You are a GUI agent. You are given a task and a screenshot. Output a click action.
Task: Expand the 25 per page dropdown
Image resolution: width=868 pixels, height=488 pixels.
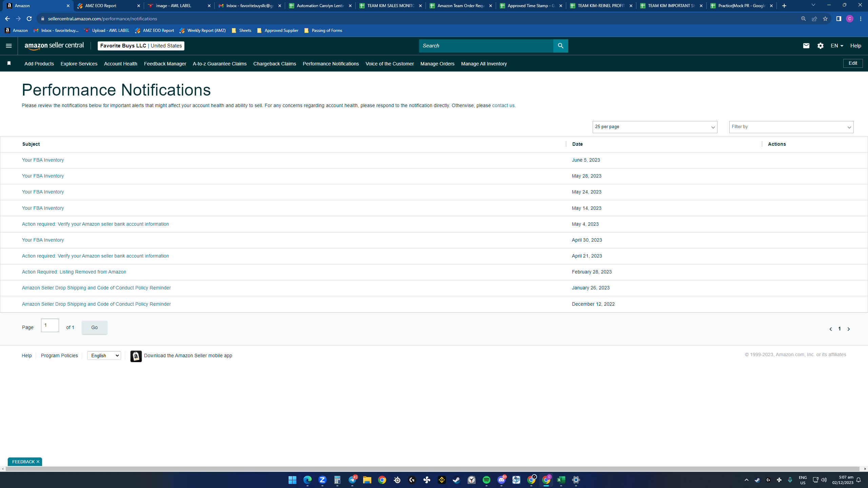coord(655,127)
